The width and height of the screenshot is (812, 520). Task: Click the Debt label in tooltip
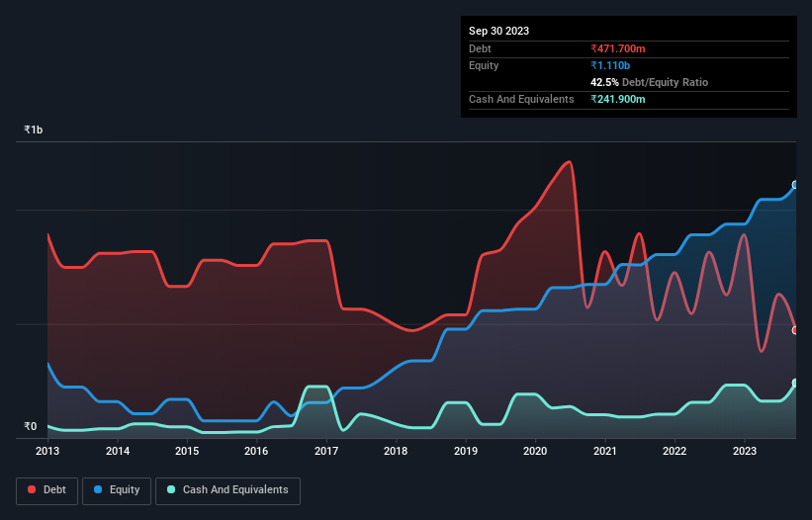(x=480, y=48)
